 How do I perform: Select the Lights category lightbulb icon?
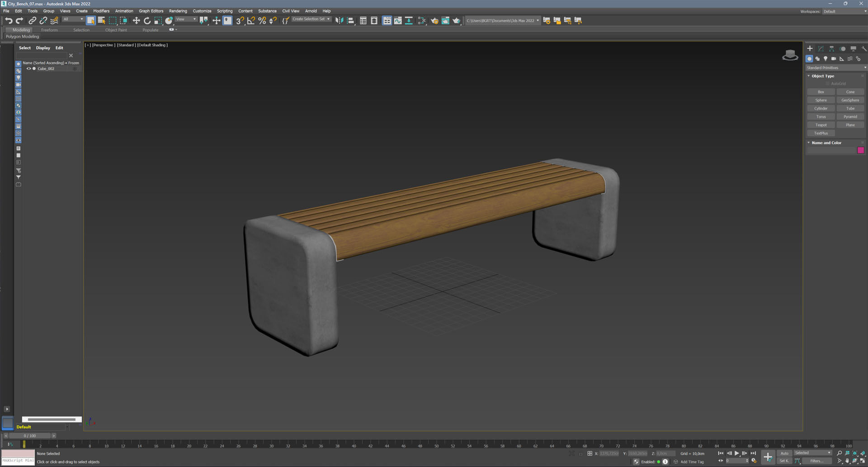826,59
